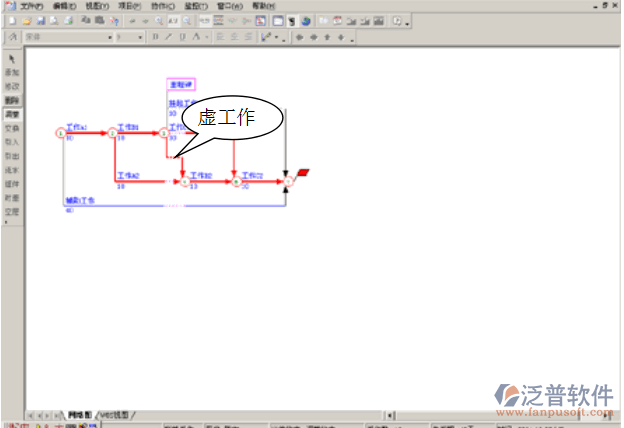Toggle the 添加 (Add) mode in sidebar
This screenshot has width=624, height=428.
point(11,73)
